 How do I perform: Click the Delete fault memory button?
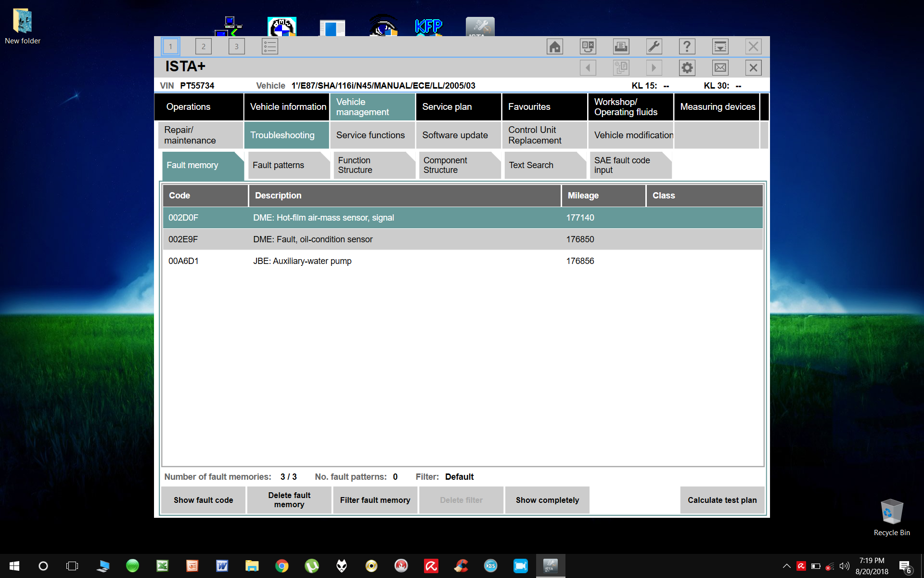pos(289,500)
